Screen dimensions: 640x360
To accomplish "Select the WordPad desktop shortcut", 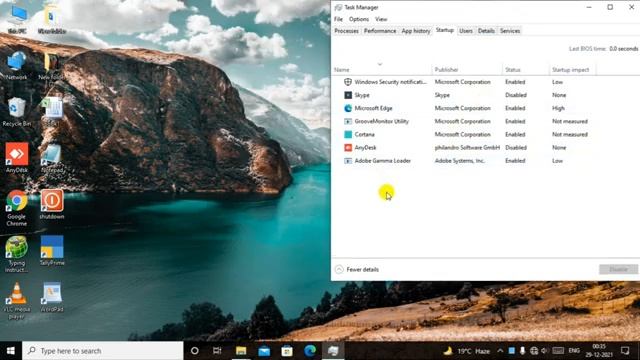I will (x=52, y=298).
